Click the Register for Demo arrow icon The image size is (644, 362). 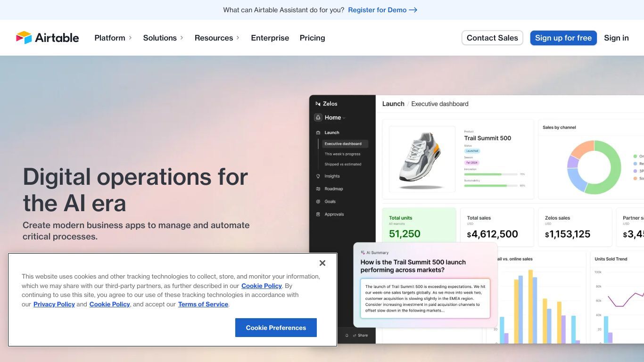[413, 10]
